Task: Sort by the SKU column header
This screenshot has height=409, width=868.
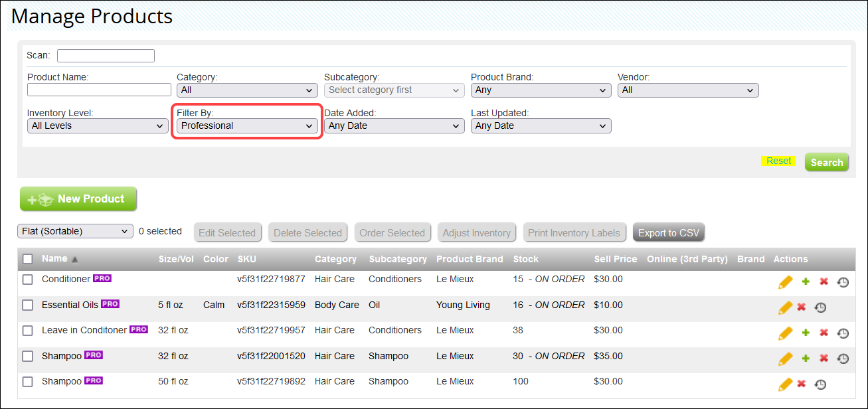Action: coord(246,259)
